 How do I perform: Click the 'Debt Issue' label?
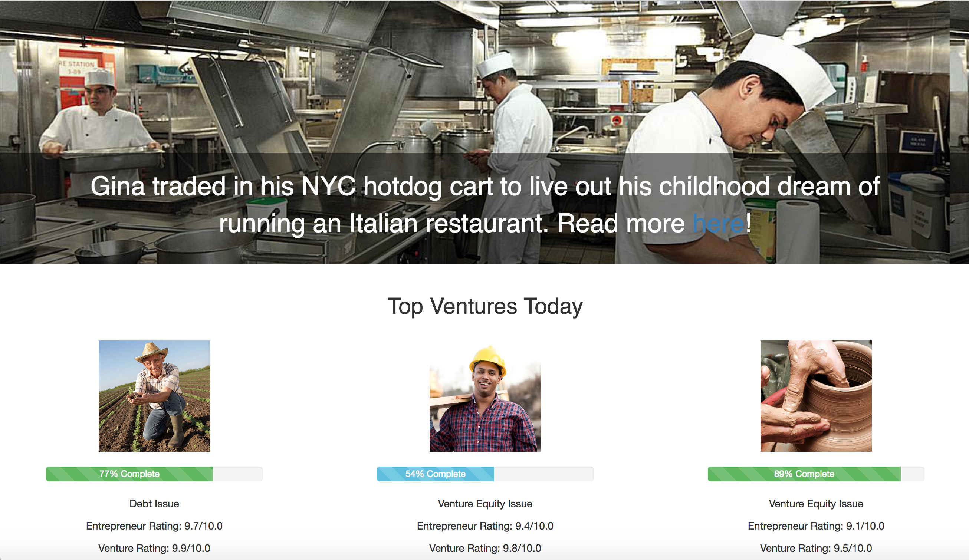154,504
